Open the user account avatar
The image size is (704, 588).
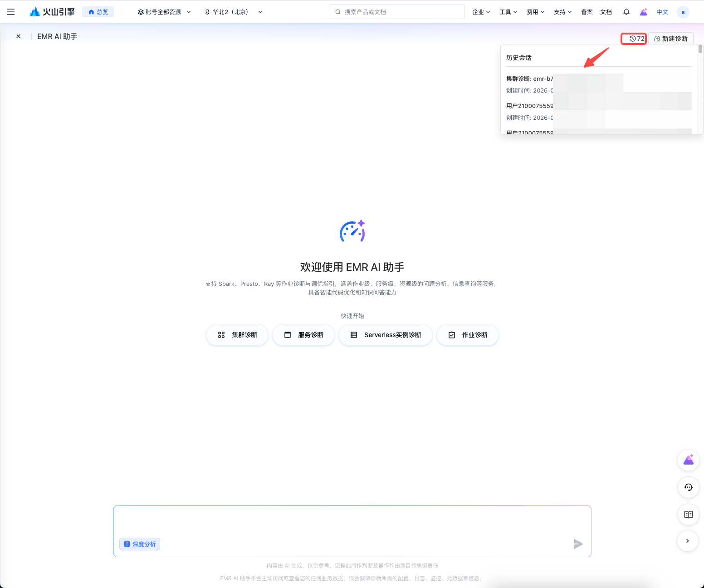click(x=683, y=12)
